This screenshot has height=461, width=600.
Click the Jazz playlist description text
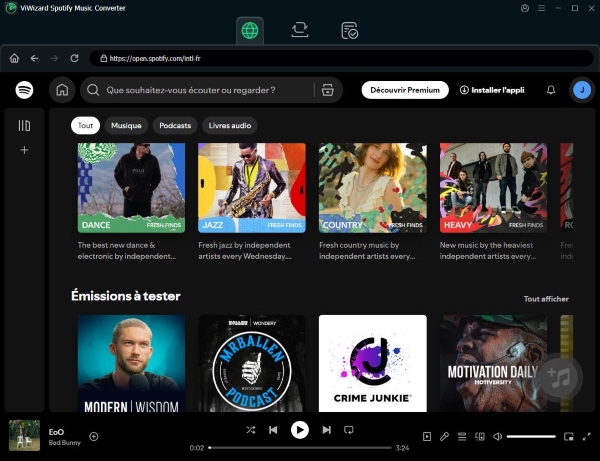pos(245,251)
